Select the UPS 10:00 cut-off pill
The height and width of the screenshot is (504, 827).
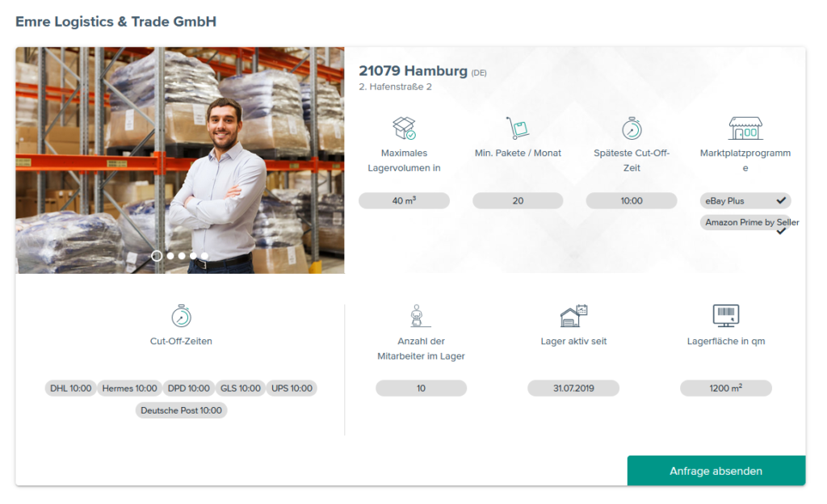(292, 388)
